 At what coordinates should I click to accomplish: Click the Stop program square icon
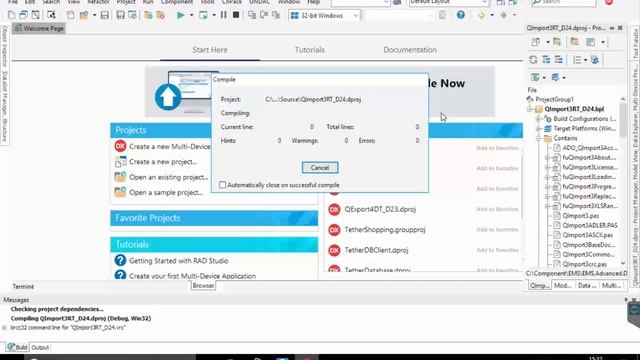(236, 16)
